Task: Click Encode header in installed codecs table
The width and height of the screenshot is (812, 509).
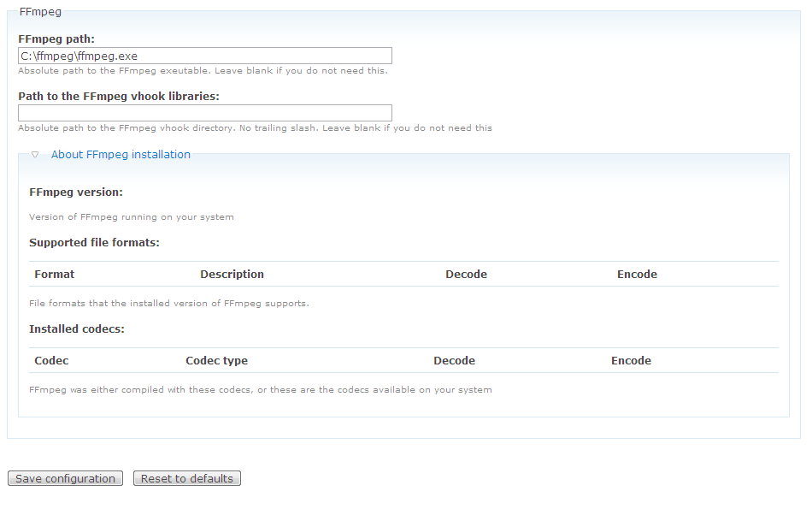Action: 631,361
